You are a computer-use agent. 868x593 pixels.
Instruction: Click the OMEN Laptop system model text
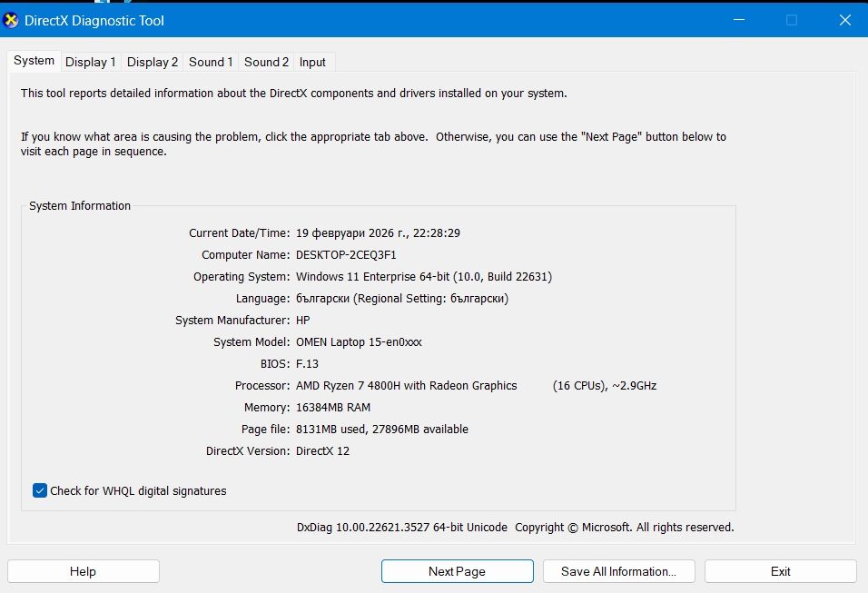(x=359, y=342)
